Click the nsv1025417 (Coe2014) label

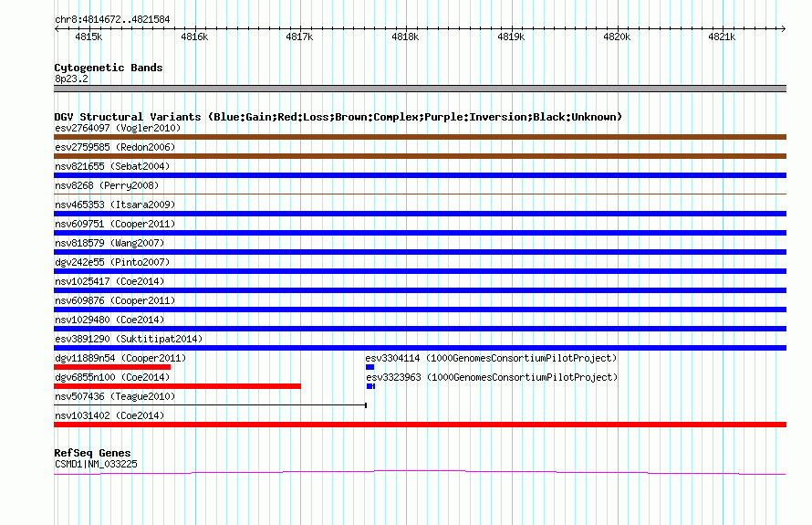point(109,281)
